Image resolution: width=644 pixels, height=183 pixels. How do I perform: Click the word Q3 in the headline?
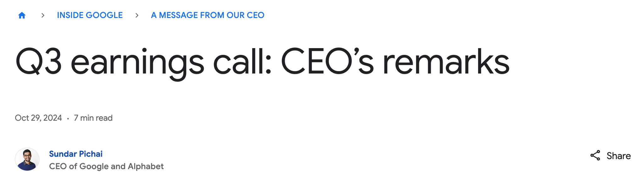tap(38, 62)
